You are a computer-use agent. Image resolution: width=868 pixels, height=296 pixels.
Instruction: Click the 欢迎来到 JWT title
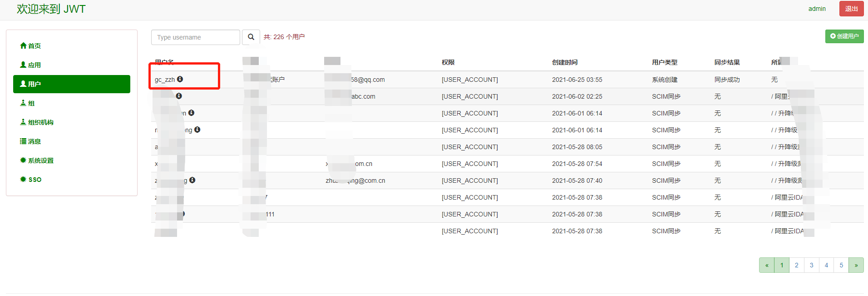point(51,9)
